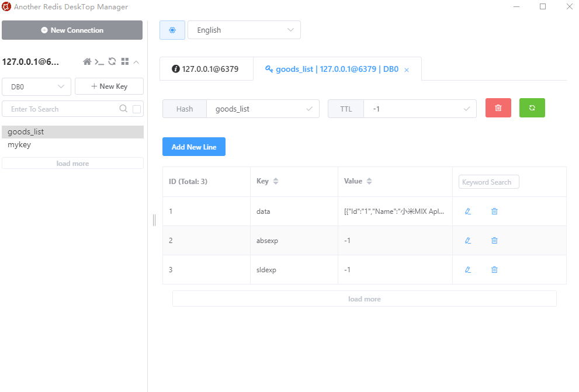Click the key name goods_list field
This screenshot has width=579, height=392.
(263, 109)
